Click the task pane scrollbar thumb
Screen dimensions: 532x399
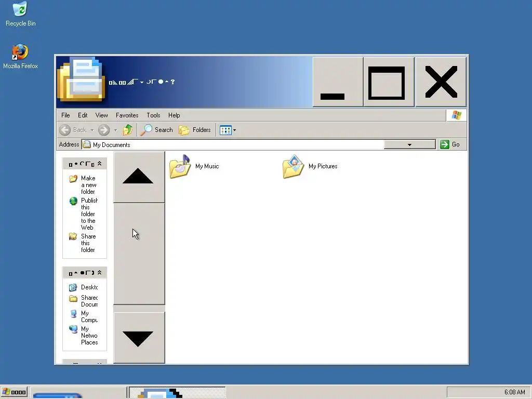click(x=139, y=254)
